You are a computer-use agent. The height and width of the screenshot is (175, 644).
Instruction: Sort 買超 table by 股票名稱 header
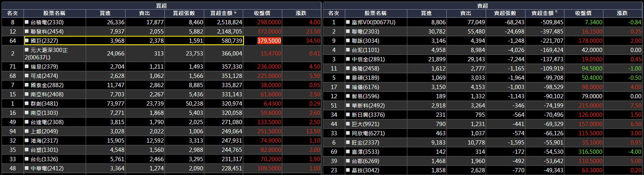click(54, 13)
